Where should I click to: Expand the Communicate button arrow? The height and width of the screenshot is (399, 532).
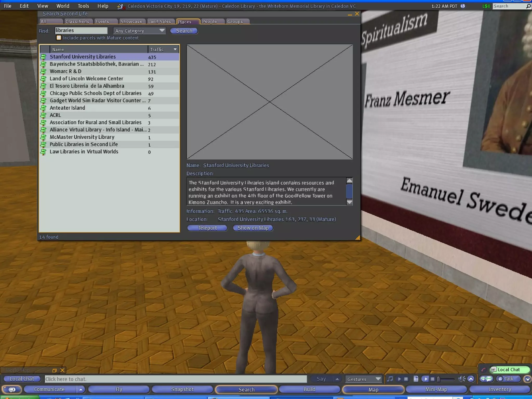(81, 389)
